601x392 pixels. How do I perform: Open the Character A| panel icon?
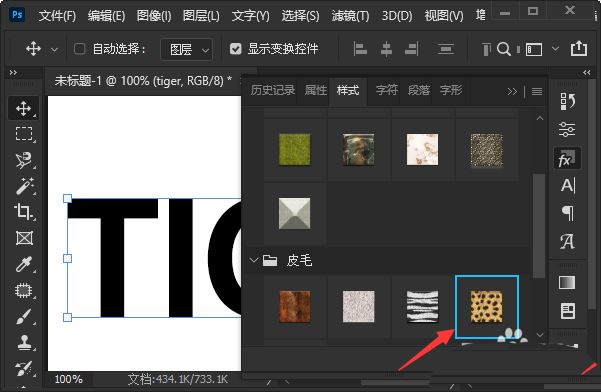567,185
